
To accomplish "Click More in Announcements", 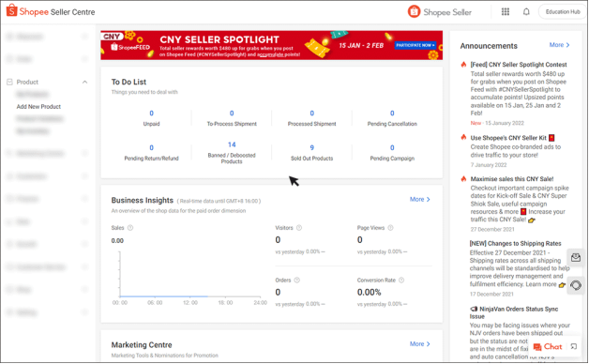I will click(560, 45).
